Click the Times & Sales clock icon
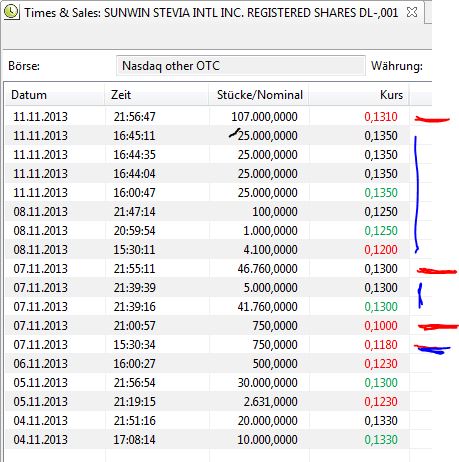The image size is (459, 462). tap(11, 13)
